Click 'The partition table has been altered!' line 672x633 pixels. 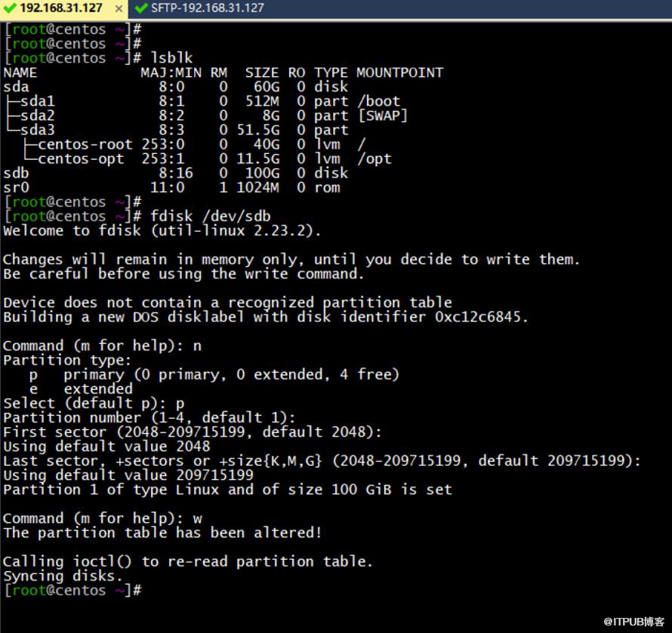coord(162,533)
